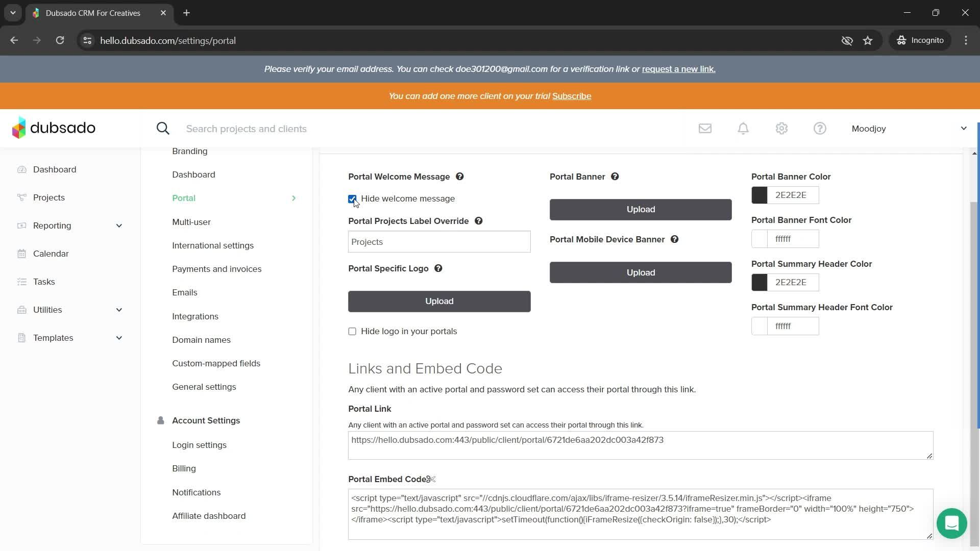
Task: Open General settings
Action: tap(204, 387)
